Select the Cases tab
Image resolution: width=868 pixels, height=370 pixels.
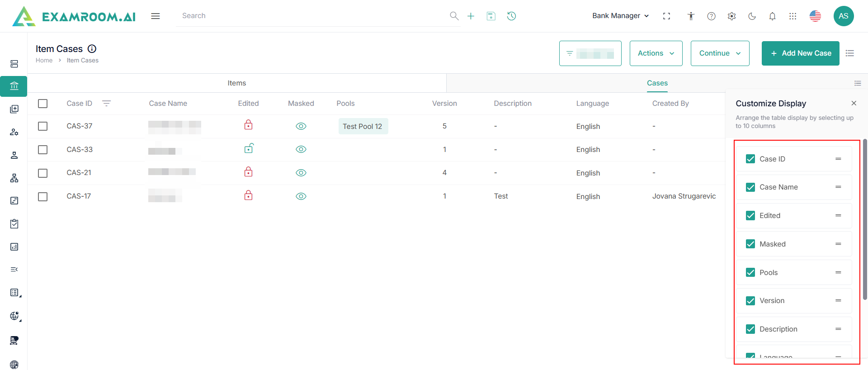tap(657, 83)
